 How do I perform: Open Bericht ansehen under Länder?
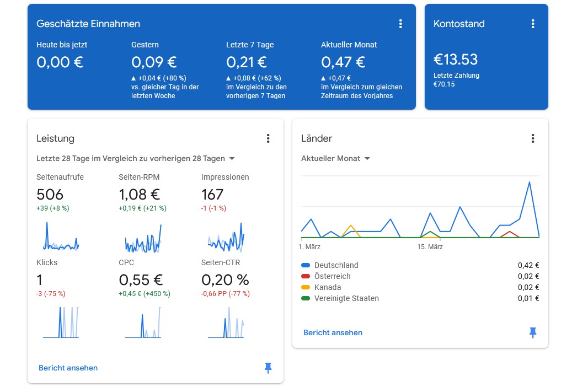pyautogui.click(x=332, y=332)
